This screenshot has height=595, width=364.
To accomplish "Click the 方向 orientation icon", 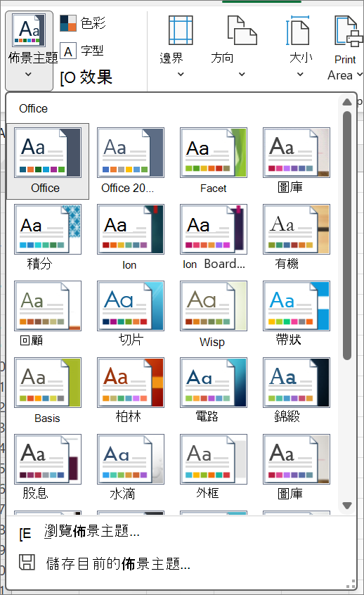I will click(x=242, y=30).
